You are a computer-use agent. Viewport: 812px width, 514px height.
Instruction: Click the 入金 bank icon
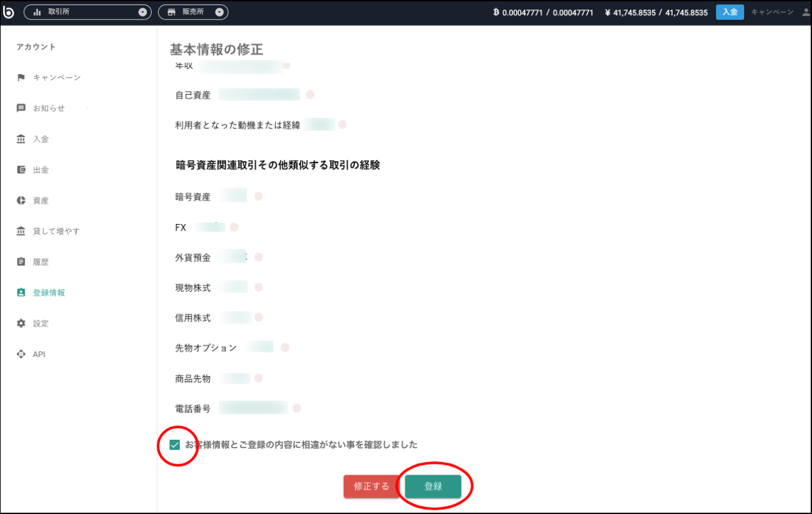pos(21,139)
